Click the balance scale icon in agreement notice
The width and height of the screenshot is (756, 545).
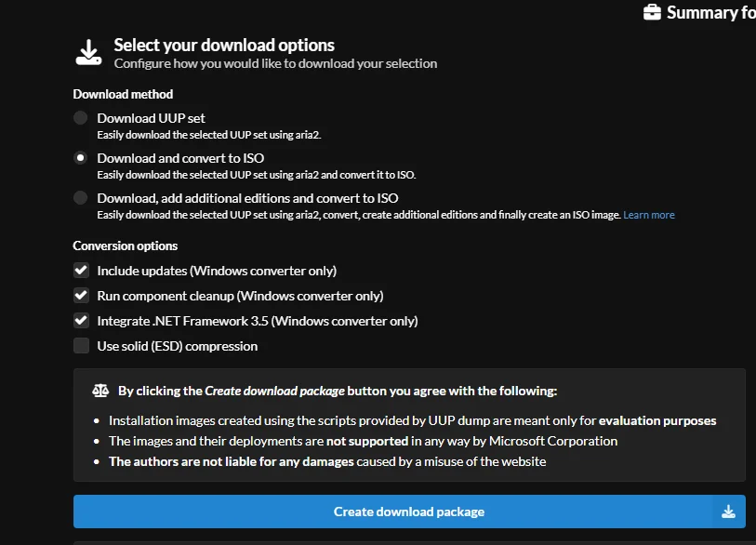pyautogui.click(x=100, y=392)
